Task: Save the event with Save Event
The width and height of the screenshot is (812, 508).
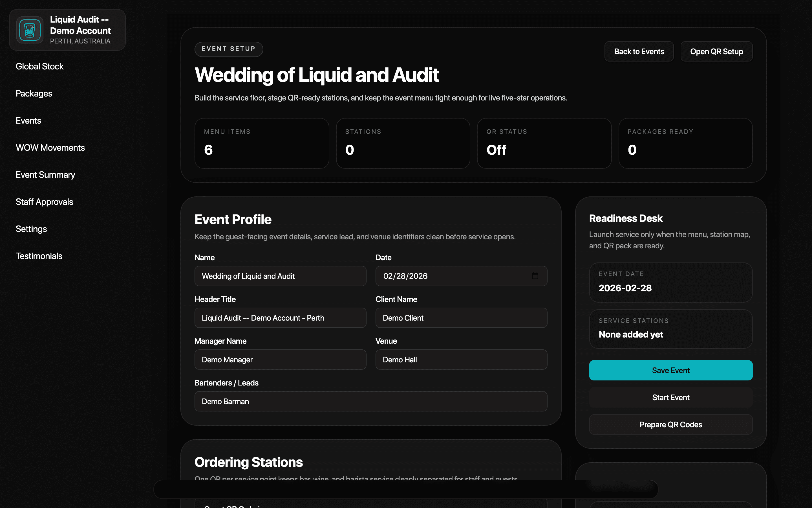Action: tap(671, 370)
